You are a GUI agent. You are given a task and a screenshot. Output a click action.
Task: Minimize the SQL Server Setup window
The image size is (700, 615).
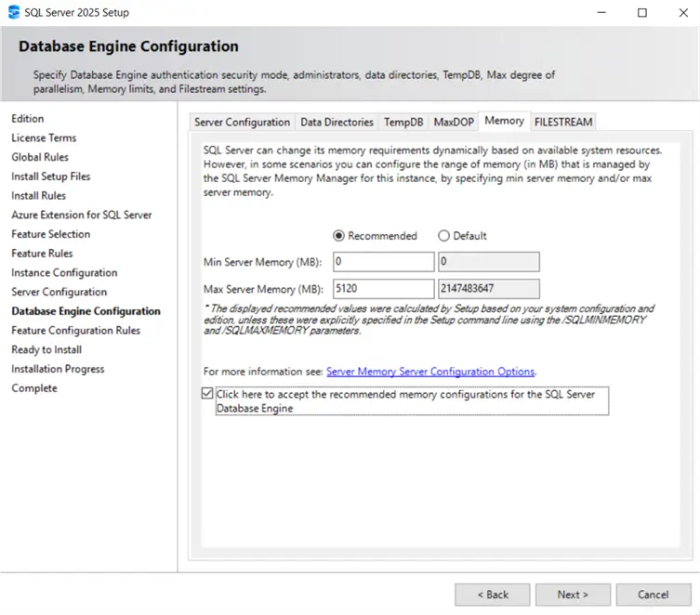[601, 12]
